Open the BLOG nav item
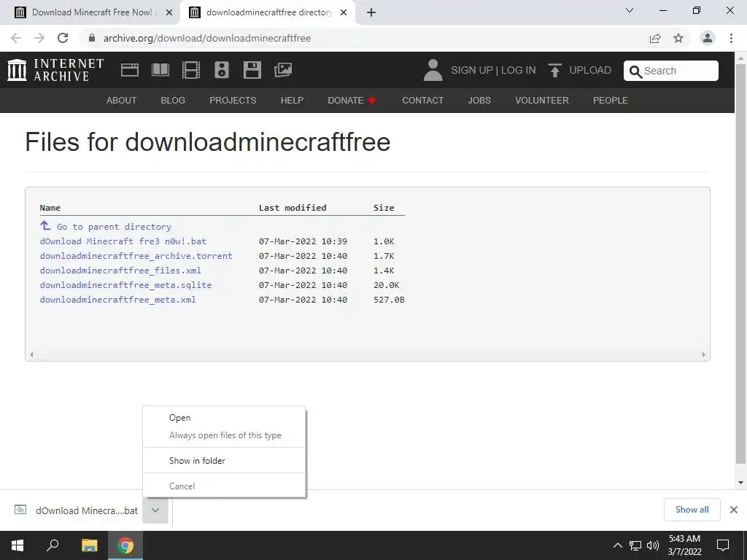Screen dimensions: 747x560 pyautogui.click(x=173, y=101)
